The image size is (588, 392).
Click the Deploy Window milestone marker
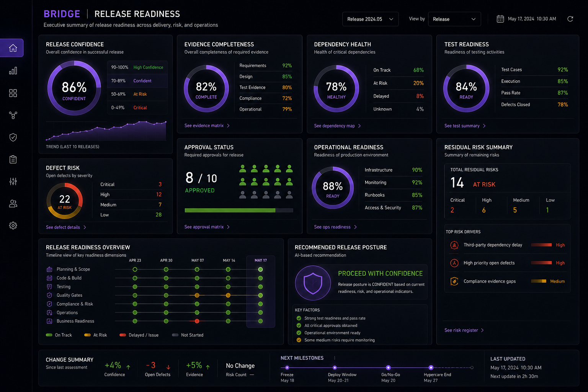335,368
